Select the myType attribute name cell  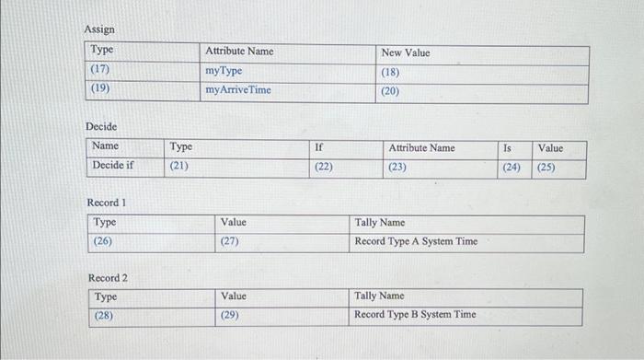pyautogui.click(x=287, y=73)
